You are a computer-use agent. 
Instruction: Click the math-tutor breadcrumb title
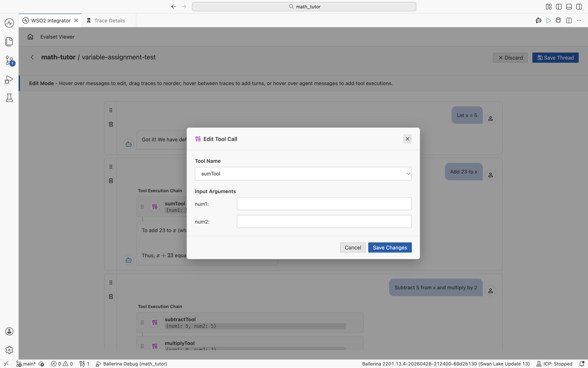click(58, 57)
